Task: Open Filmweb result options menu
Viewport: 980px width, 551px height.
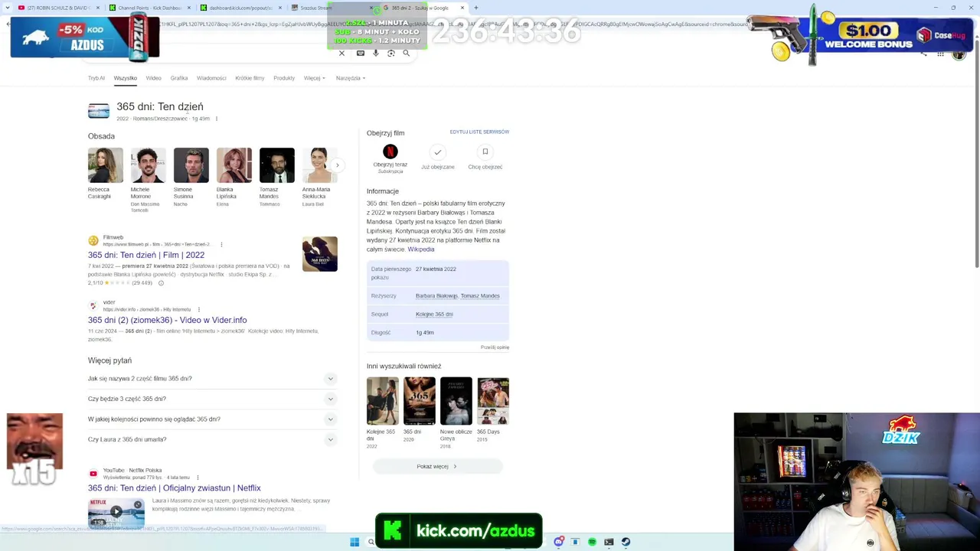Action: pos(221,244)
